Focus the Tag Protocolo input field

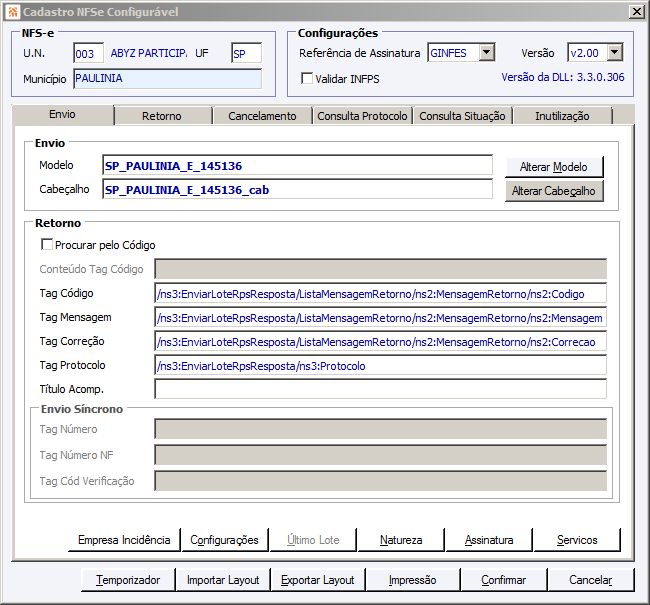tap(381, 366)
